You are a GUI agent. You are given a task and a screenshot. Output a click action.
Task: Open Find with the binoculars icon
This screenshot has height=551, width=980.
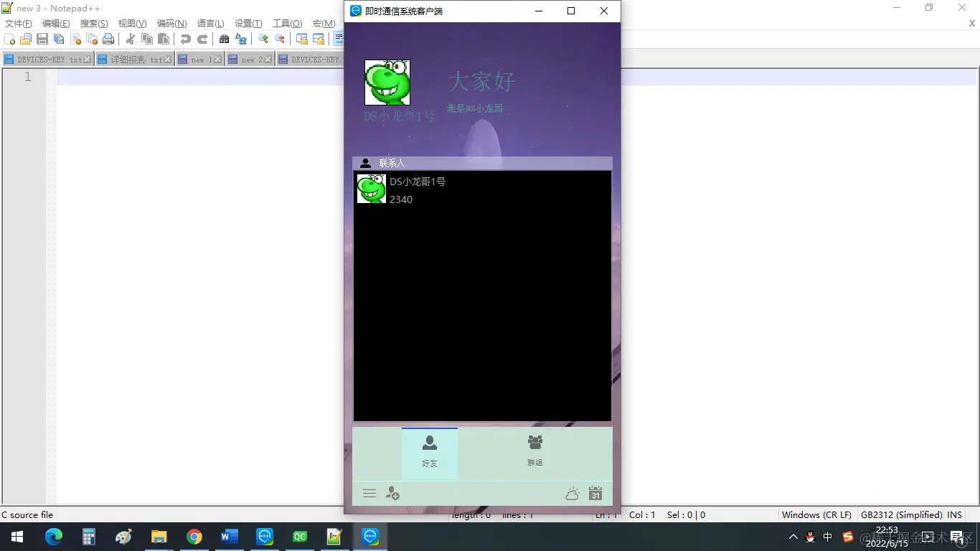pos(223,39)
